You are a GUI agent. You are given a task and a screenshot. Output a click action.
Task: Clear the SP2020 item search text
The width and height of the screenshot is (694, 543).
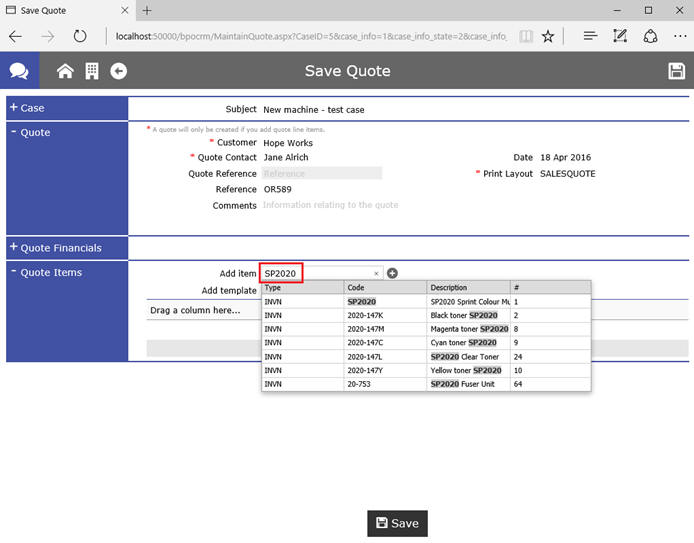tap(377, 273)
